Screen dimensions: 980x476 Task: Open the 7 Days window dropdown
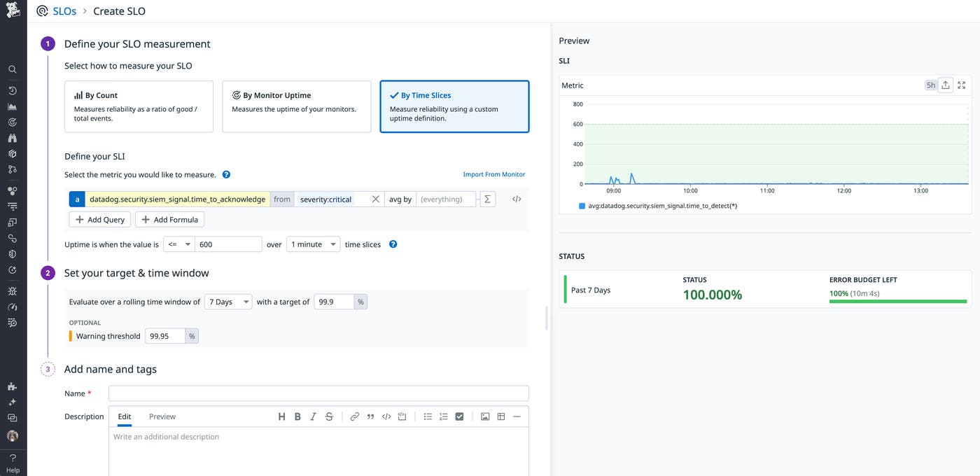[228, 302]
